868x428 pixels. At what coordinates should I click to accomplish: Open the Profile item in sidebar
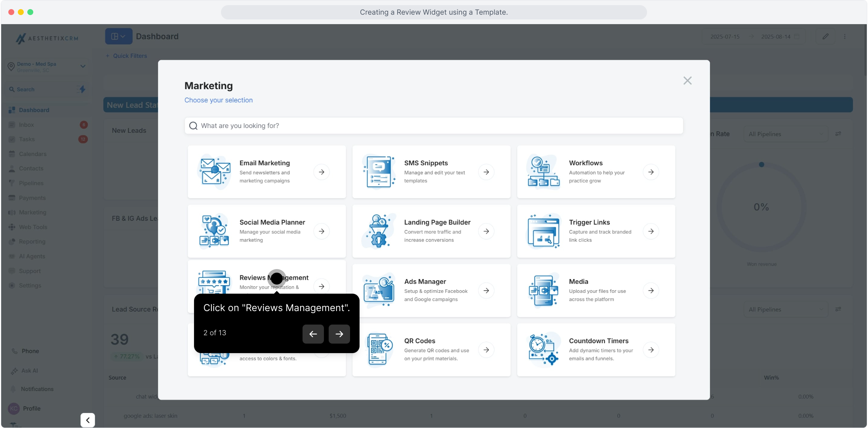(x=32, y=409)
